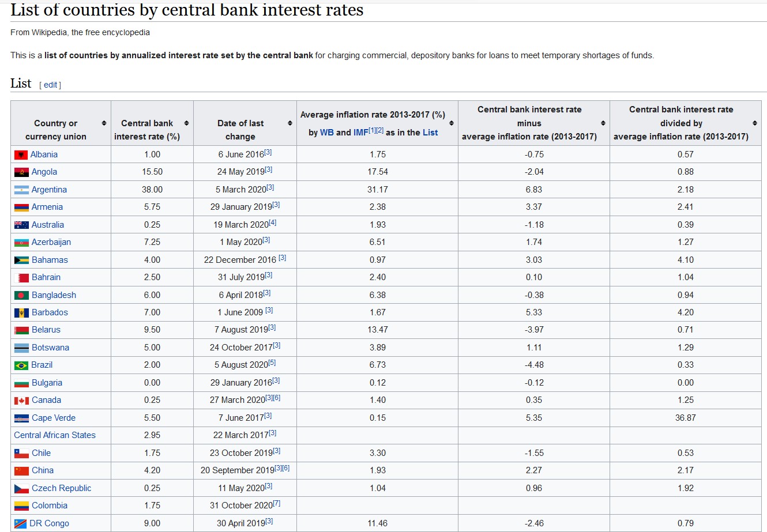Sort table by Country or currency union
The width and height of the screenshot is (767, 532).
click(104, 123)
